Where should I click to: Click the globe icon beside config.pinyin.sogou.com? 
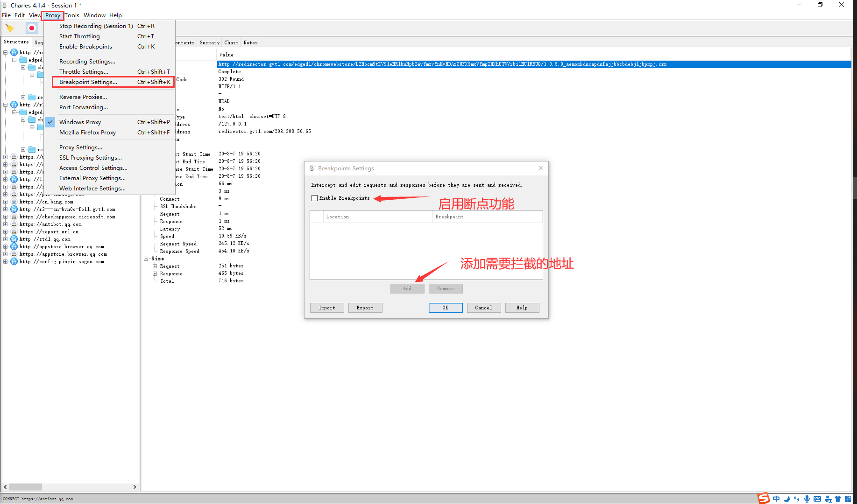coord(14,262)
